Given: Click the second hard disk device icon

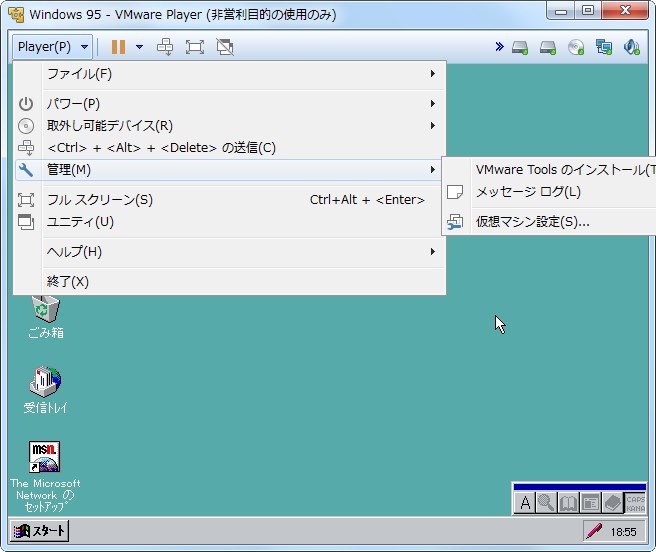Looking at the screenshot, I should (548, 47).
